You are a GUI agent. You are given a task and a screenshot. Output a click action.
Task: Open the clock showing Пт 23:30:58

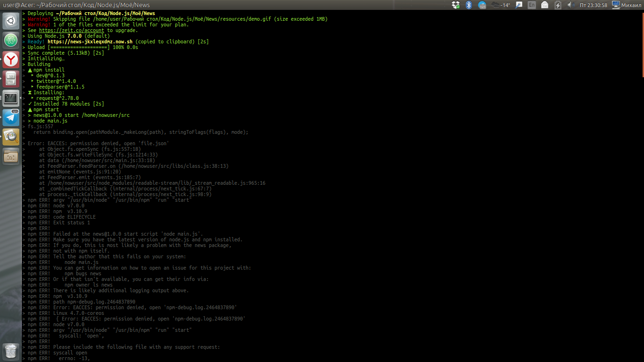[593, 5]
